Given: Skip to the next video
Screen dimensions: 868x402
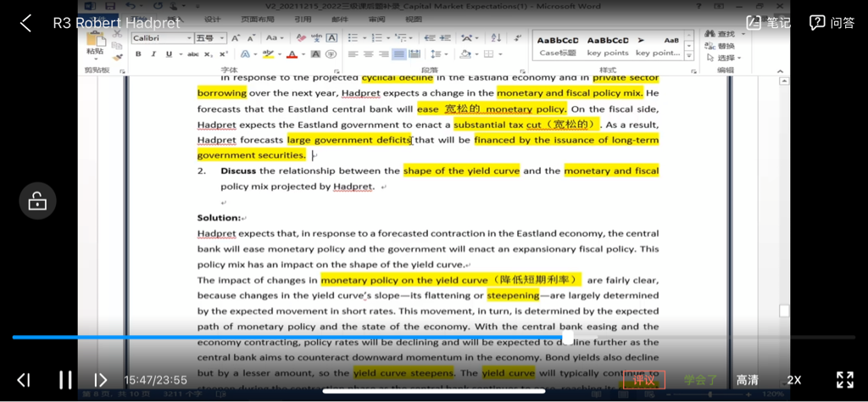Looking at the screenshot, I should pos(100,380).
